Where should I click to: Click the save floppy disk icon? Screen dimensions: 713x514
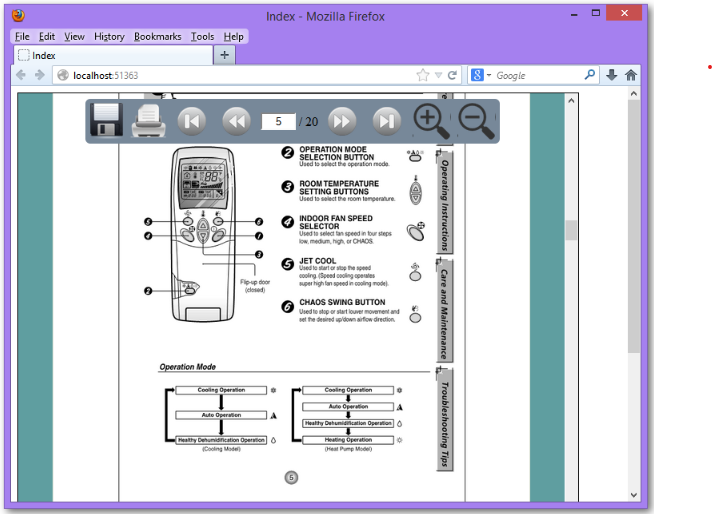point(106,120)
